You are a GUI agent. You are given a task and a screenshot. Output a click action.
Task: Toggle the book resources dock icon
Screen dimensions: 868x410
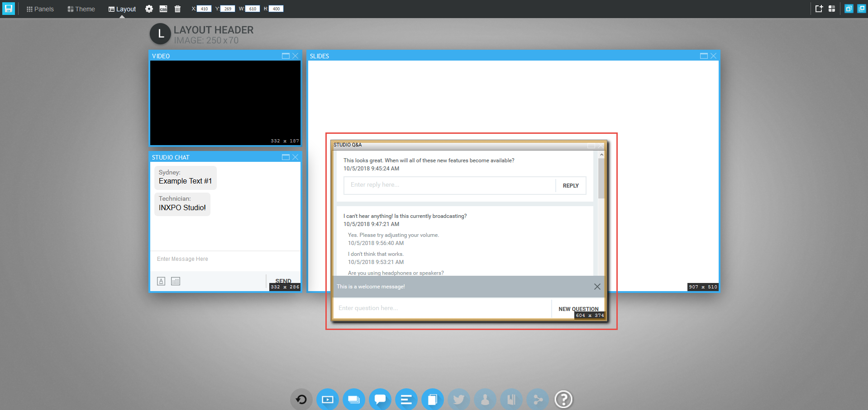(511, 400)
